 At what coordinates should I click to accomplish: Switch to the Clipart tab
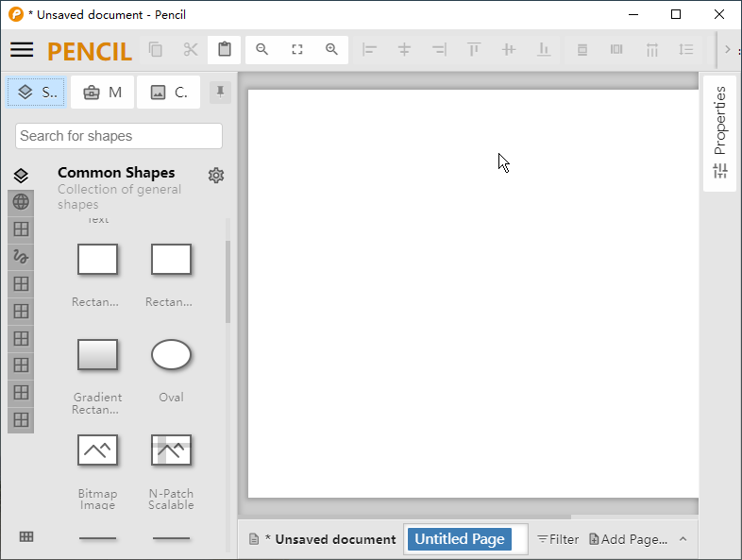pos(168,92)
